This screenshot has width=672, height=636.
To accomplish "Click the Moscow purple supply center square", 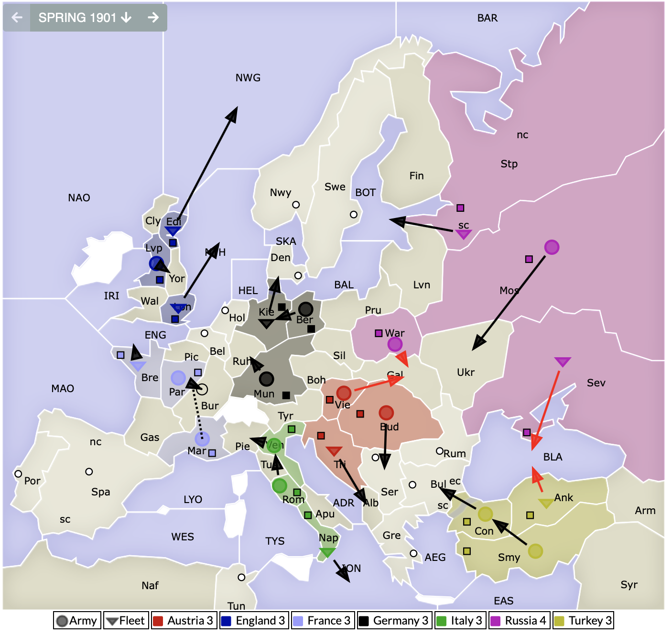I will [529, 259].
